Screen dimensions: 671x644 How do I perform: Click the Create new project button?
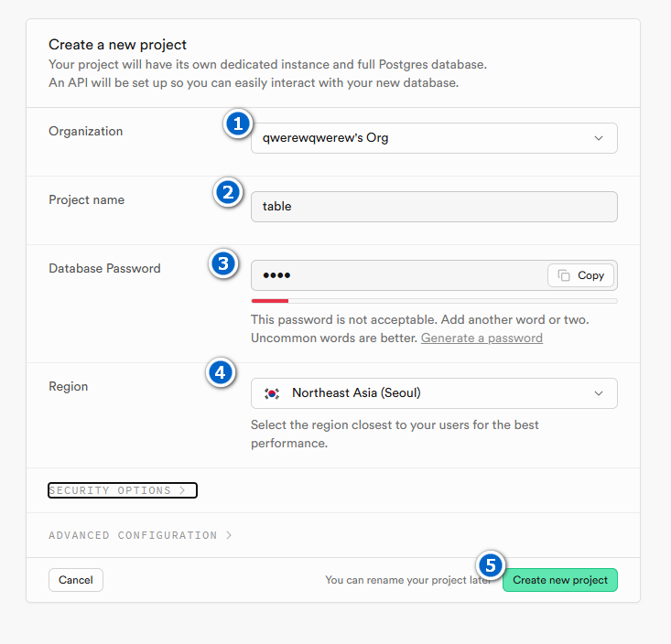[x=560, y=580]
